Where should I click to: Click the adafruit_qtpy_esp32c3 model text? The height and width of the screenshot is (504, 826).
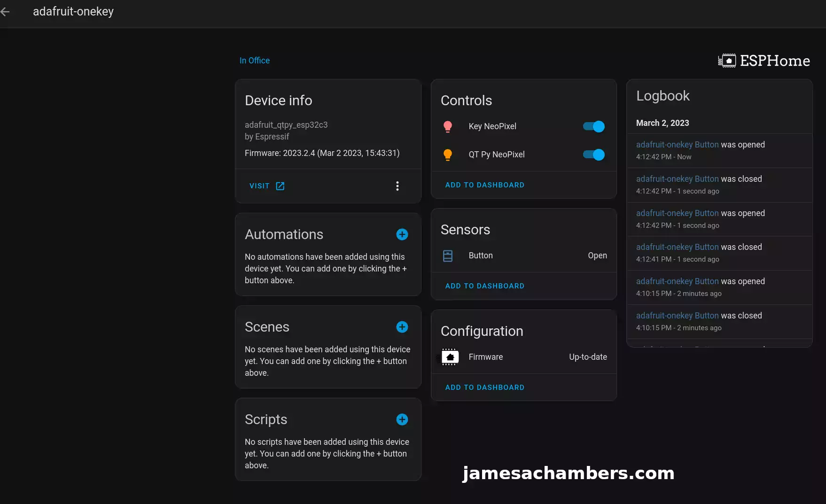[286, 125]
